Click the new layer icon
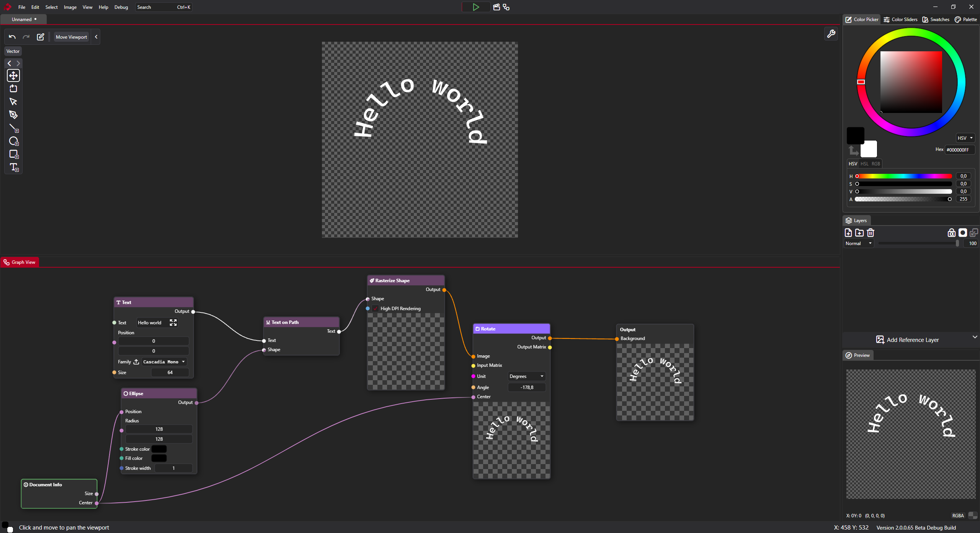This screenshot has width=980, height=533. [848, 232]
